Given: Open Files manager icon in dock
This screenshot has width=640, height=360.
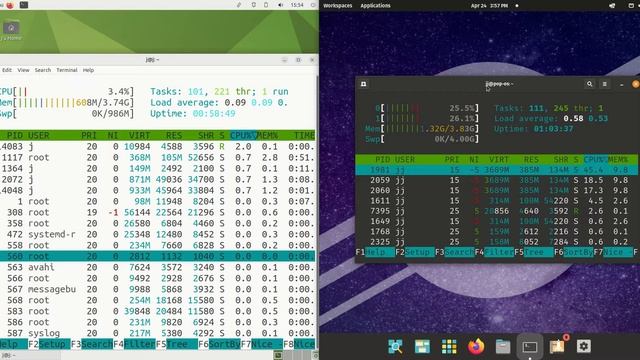Looking at the screenshot, I should click(x=503, y=347).
